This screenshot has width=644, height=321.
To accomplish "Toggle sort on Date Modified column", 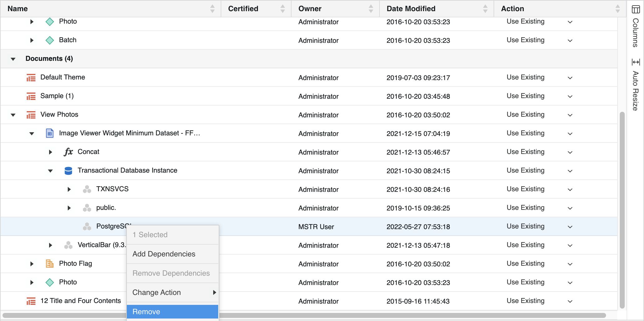I will tap(411, 9).
